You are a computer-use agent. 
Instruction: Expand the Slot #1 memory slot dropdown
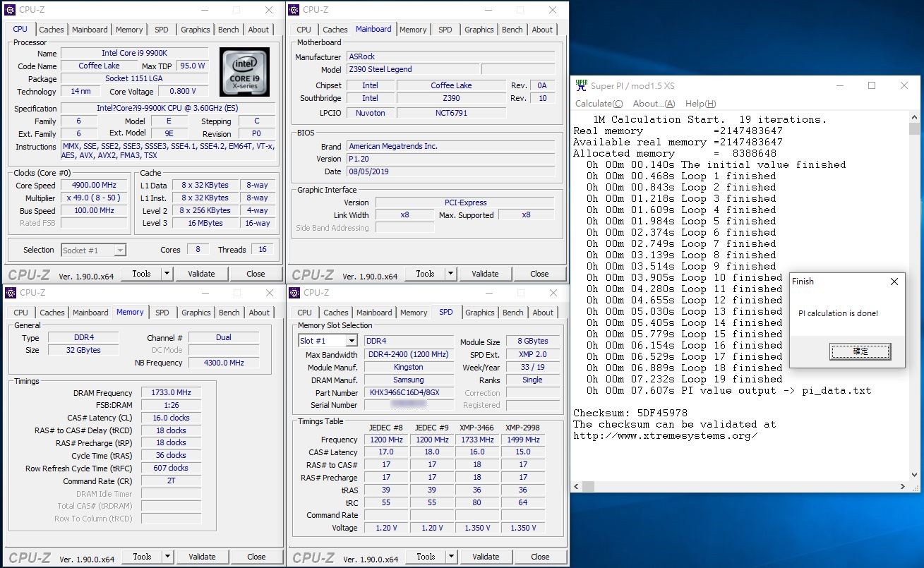point(351,341)
